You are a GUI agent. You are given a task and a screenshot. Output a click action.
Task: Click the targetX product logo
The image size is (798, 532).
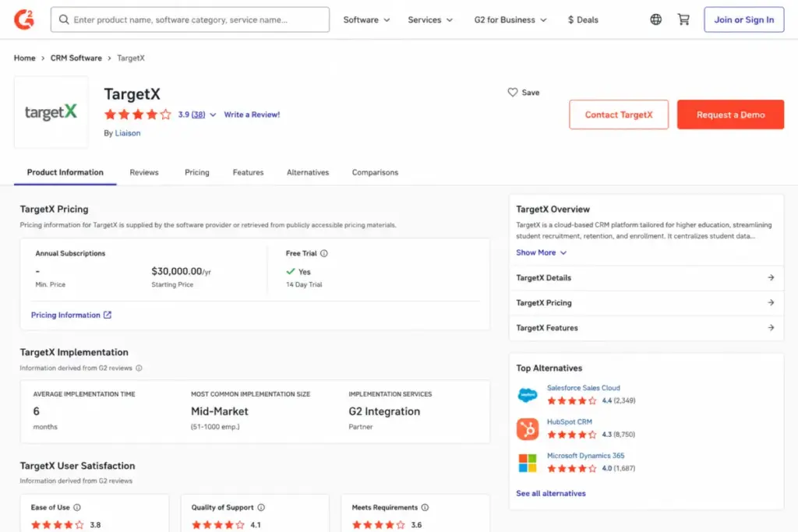[x=51, y=112]
